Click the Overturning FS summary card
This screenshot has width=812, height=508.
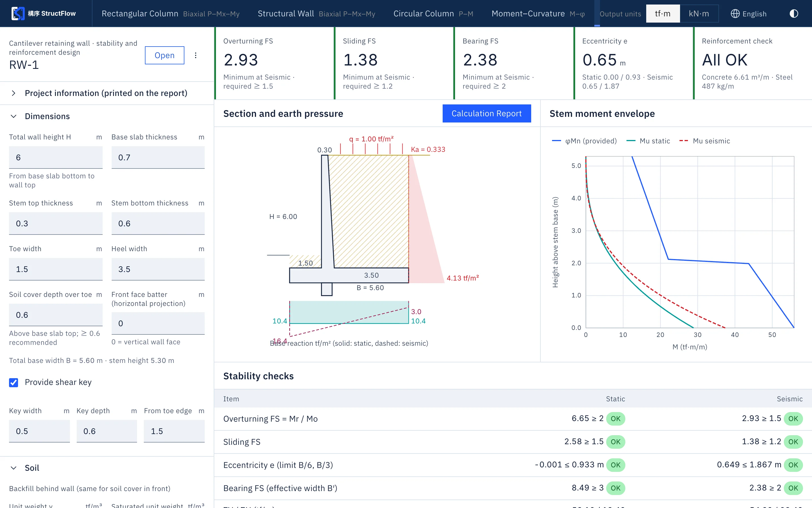[274, 63]
